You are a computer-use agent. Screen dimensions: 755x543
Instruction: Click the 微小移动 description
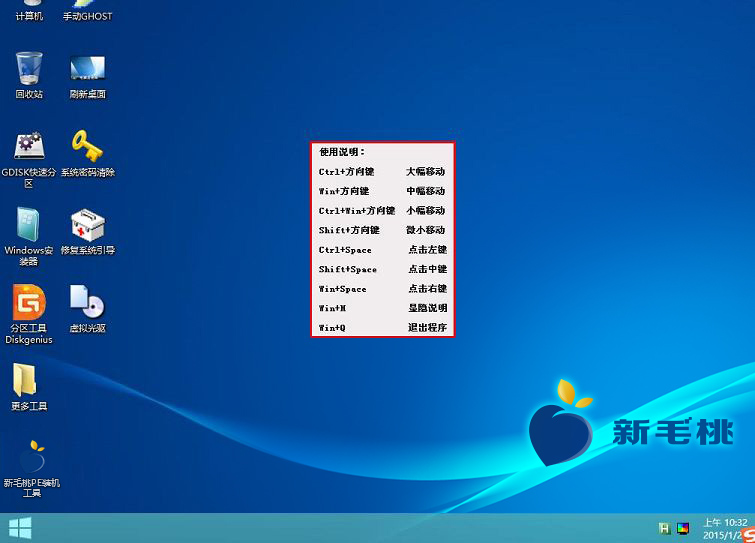pyautogui.click(x=426, y=230)
